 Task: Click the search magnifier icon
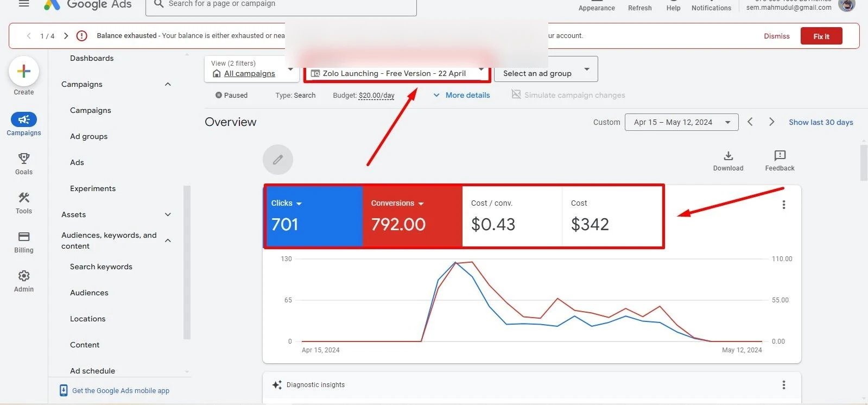159,4
